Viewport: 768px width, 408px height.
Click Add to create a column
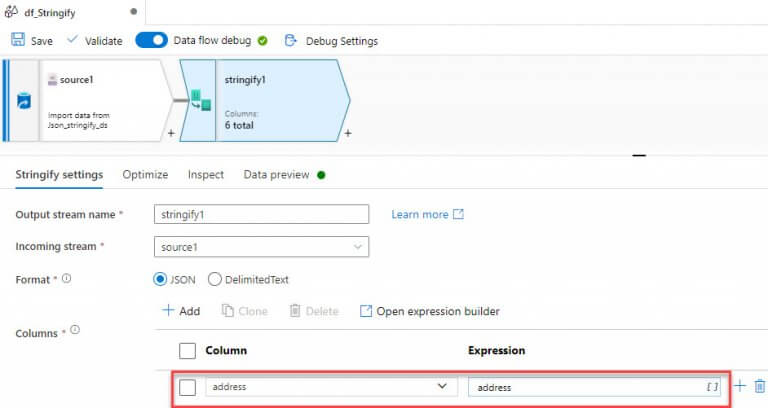[x=181, y=311]
